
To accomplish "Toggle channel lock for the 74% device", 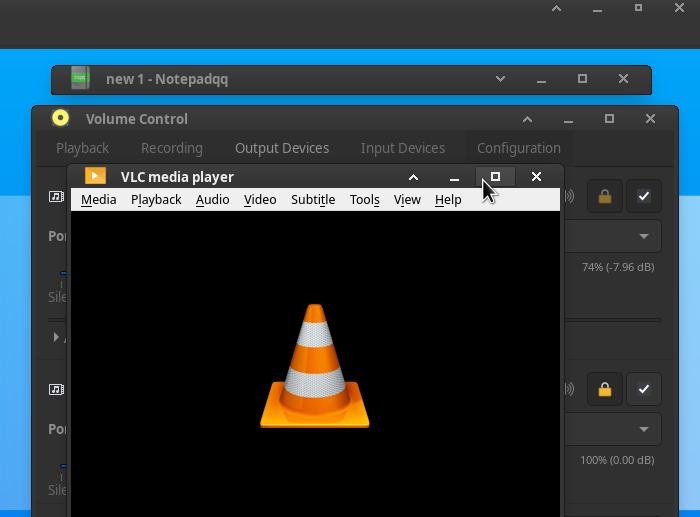I will (605, 196).
